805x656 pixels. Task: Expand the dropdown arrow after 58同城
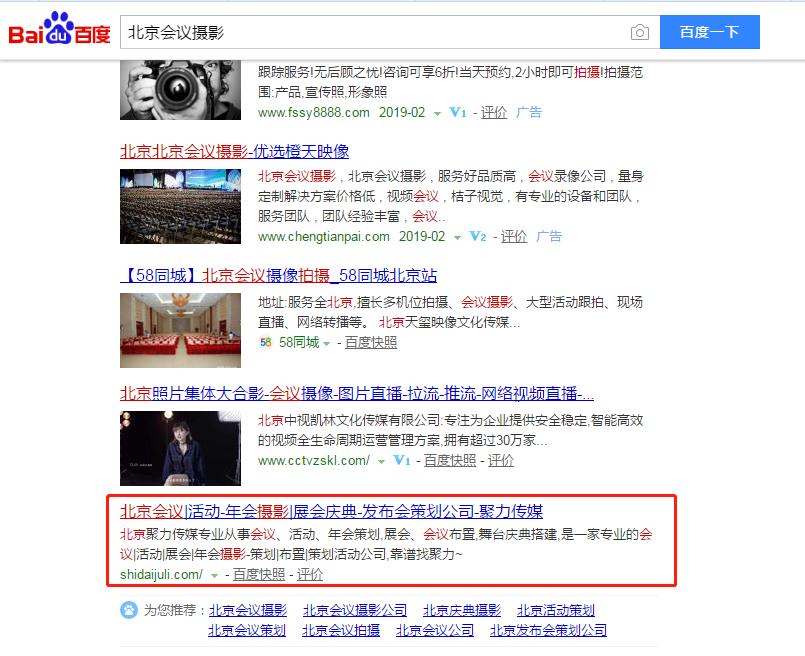(x=327, y=343)
